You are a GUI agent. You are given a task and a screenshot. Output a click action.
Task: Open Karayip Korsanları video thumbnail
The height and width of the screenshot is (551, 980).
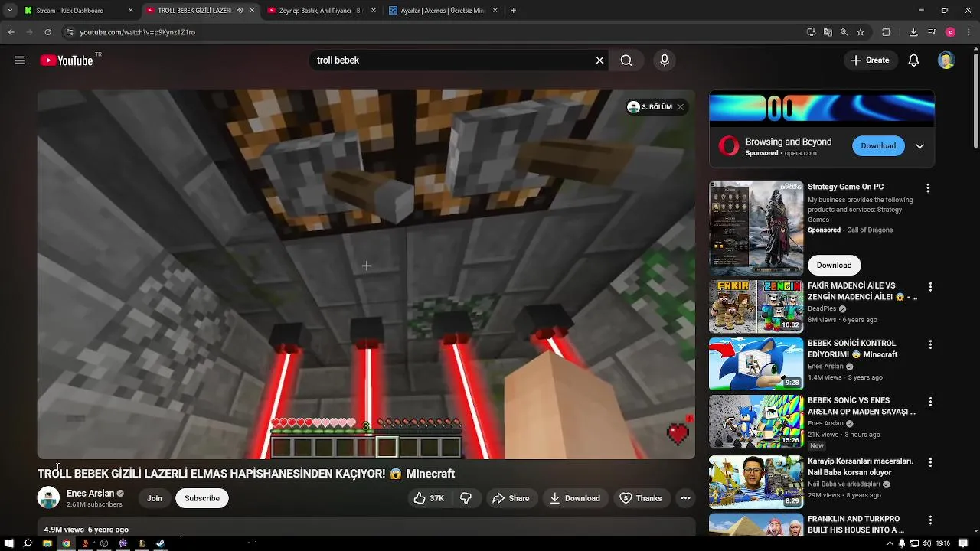pyautogui.click(x=756, y=482)
